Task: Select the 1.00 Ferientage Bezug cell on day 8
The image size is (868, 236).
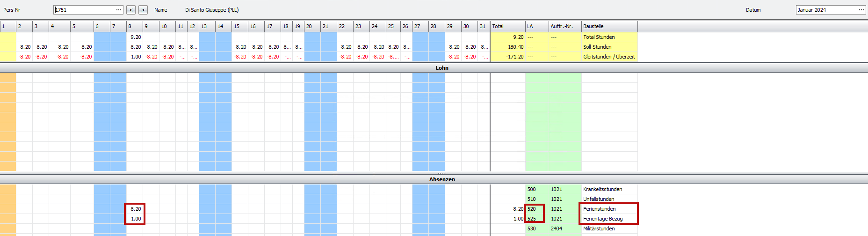Action: (x=135, y=219)
